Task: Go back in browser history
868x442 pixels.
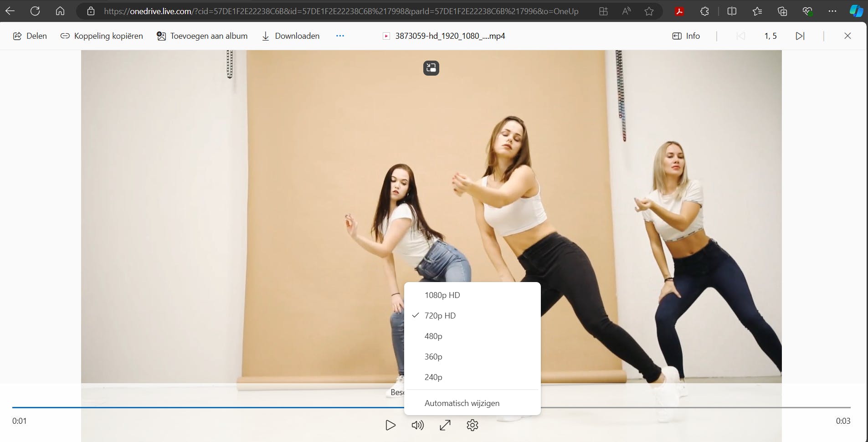Action: pyautogui.click(x=10, y=11)
